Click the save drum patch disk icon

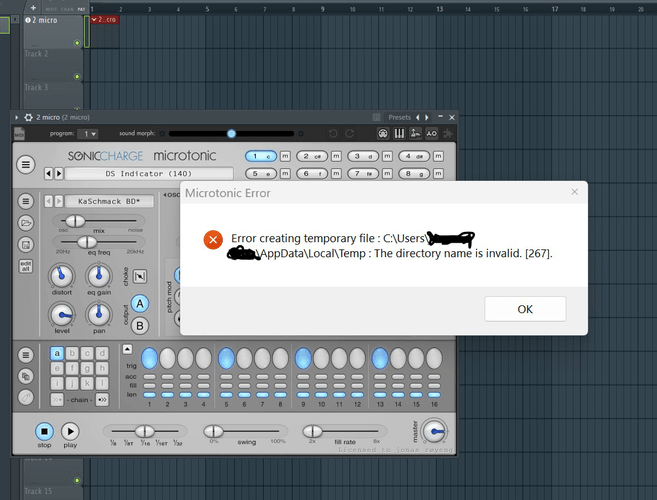(x=26, y=245)
